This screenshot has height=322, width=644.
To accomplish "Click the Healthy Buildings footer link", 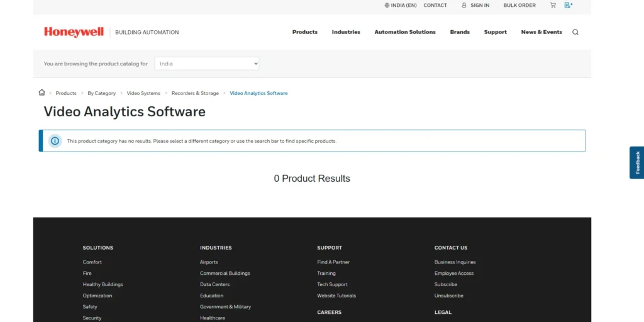I will 103,284.
